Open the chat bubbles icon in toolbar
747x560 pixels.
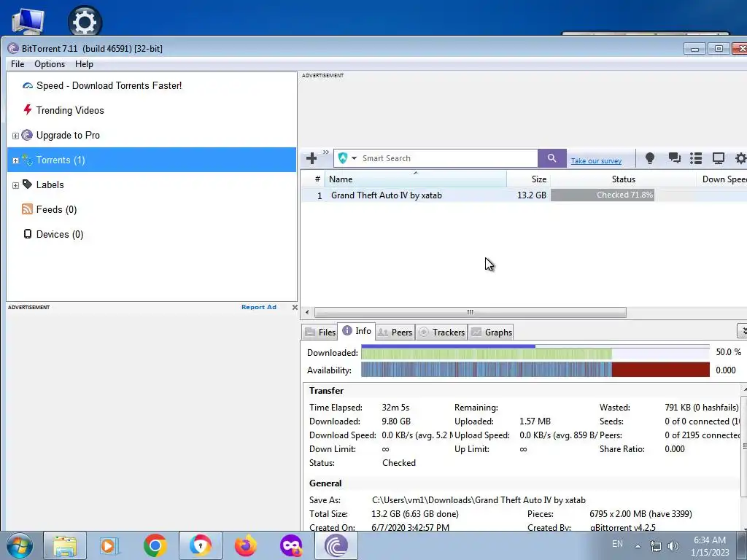(x=674, y=158)
